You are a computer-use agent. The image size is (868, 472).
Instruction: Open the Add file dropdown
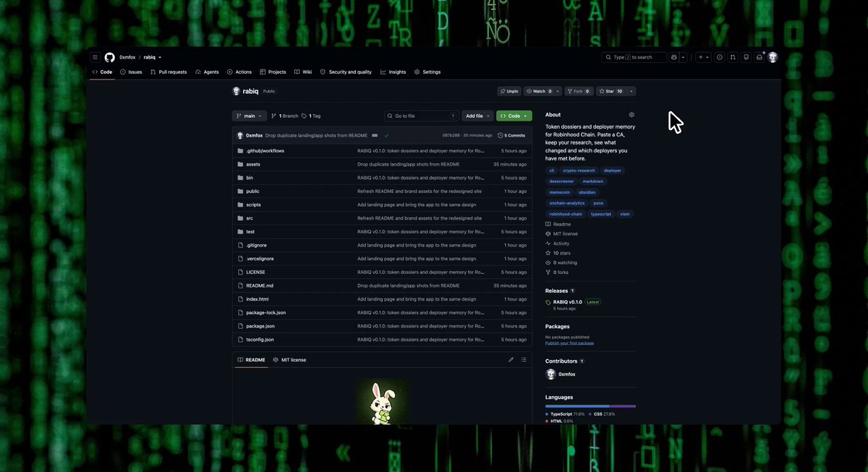pos(478,116)
